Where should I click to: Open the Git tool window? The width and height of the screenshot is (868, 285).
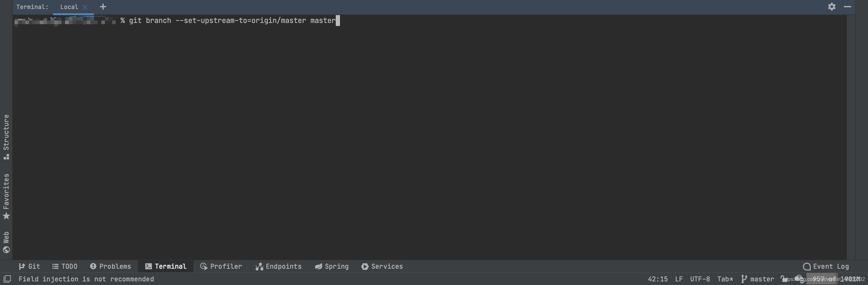(x=29, y=266)
